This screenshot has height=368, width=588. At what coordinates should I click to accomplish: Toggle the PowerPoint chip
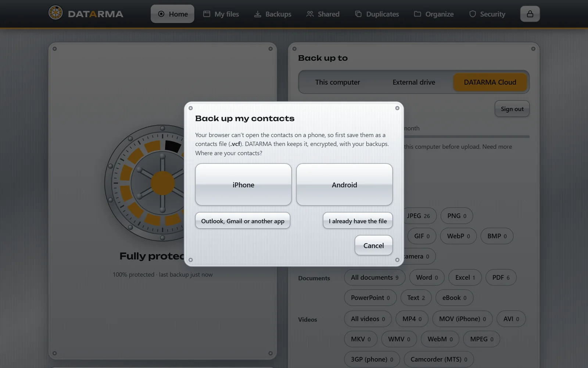pos(370,298)
